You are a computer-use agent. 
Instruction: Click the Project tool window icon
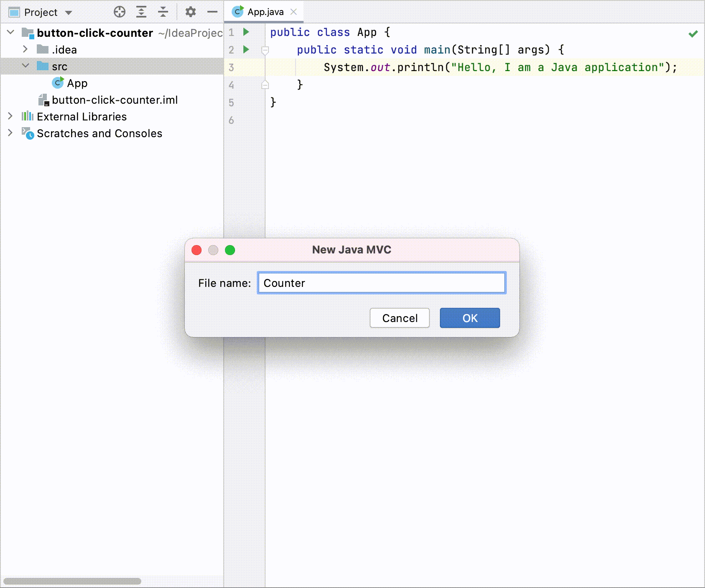13,12
